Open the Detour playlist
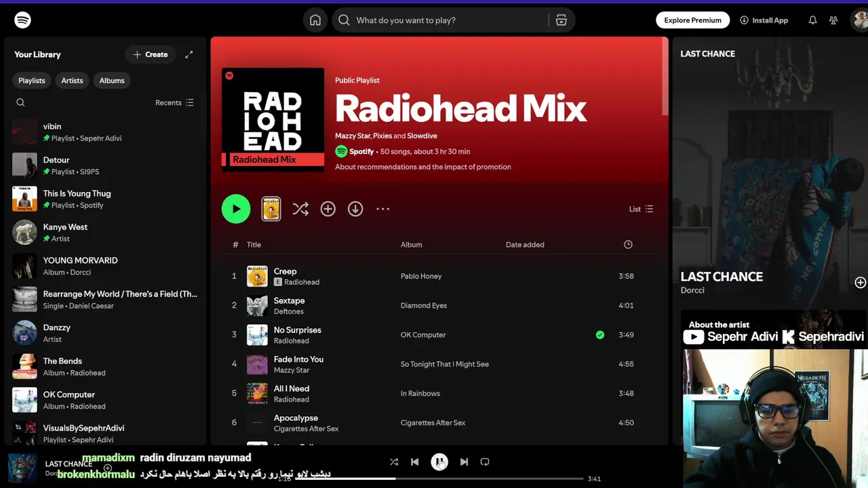This screenshot has width=868, height=488. [x=105, y=165]
